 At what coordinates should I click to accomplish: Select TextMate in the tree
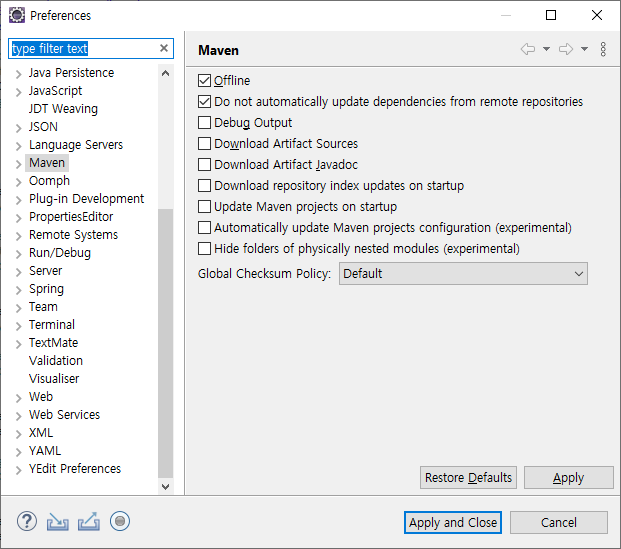point(53,343)
